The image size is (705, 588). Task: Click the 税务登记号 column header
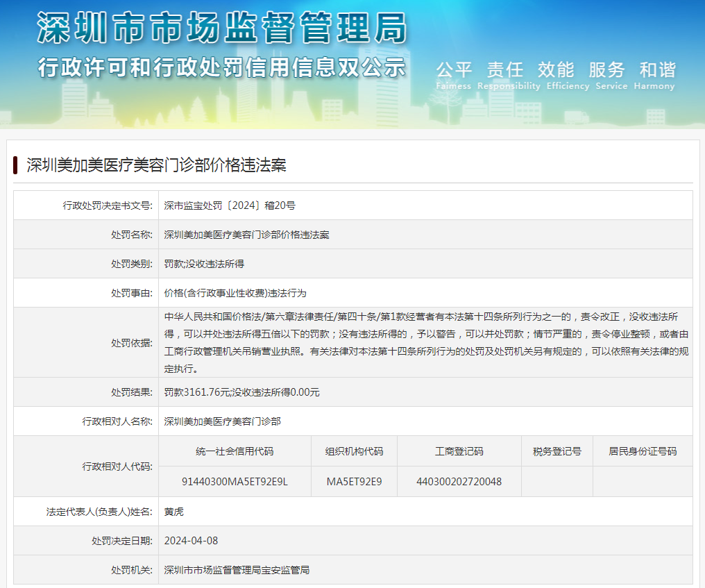coord(557,451)
